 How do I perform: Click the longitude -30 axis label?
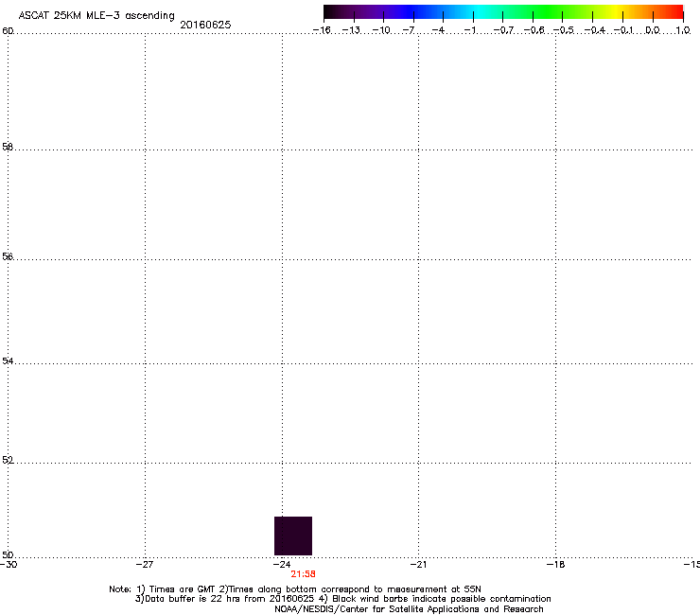(x=9, y=565)
